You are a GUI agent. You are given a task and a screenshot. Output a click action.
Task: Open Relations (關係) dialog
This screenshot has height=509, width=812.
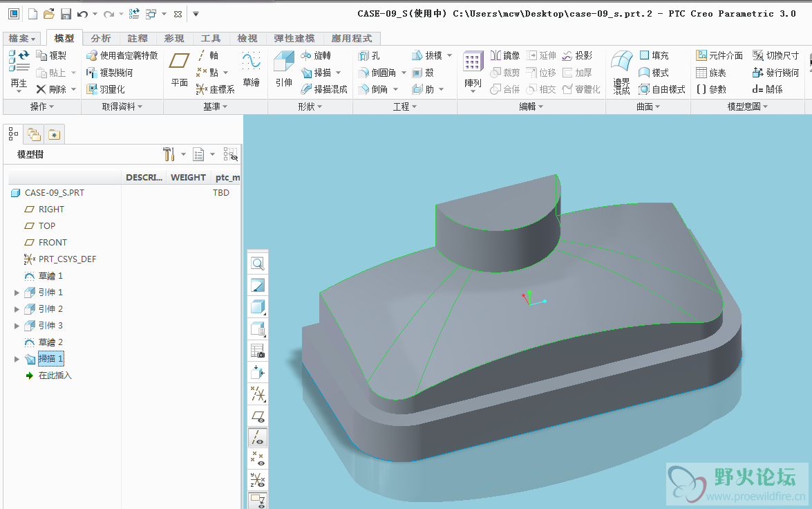coord(768,89)
